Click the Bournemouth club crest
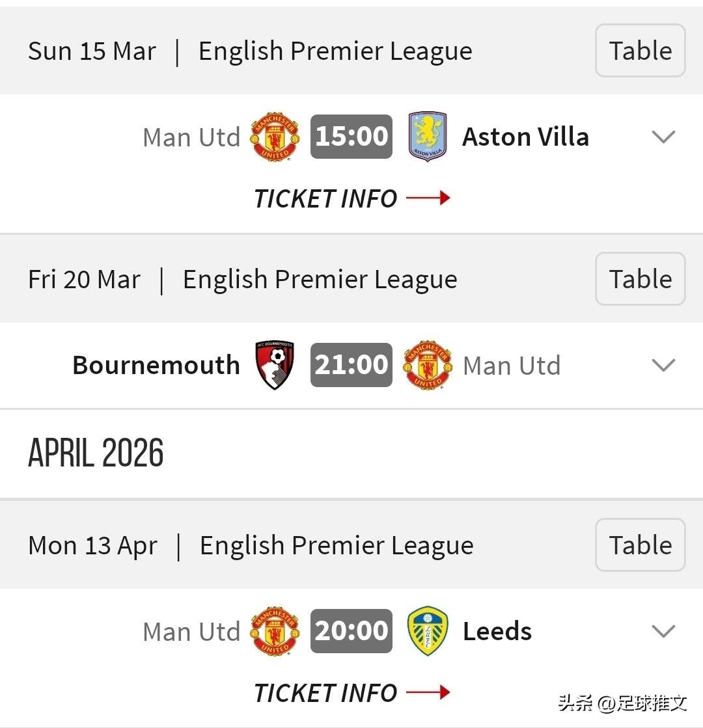 point(275,365)
